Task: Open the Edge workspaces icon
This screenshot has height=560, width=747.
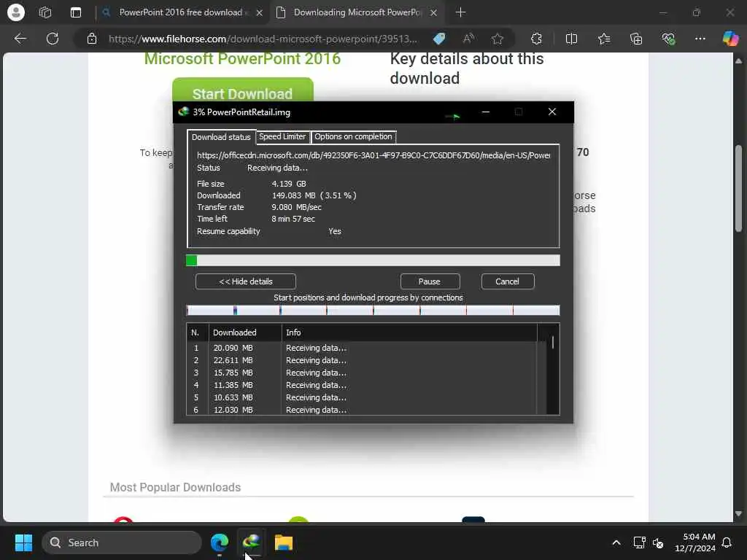Action: [45, 12]
